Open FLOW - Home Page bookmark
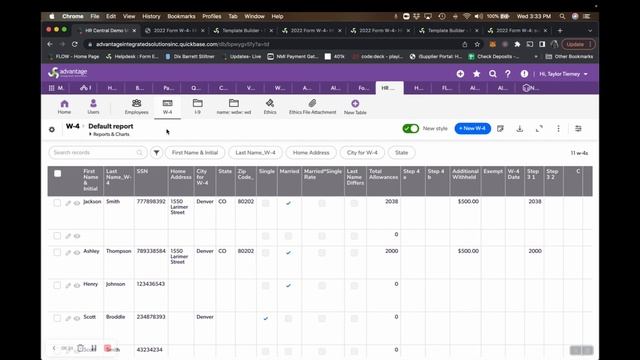This screenshot has height=360, width=640. 74,57
